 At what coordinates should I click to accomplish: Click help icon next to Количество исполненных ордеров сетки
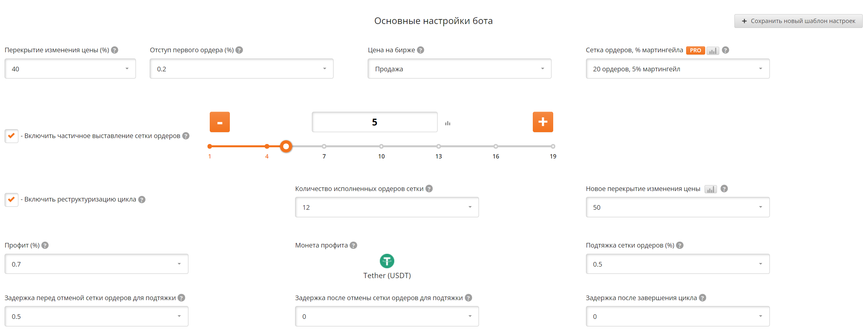pos(429,189)
